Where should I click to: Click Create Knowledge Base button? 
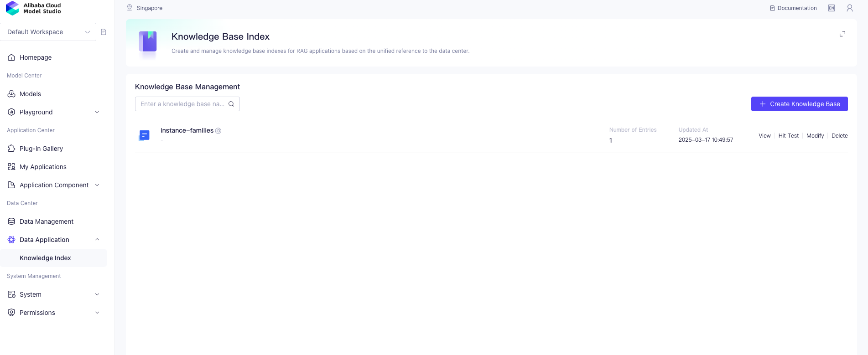pyautogui.click(x=799, y=104)
